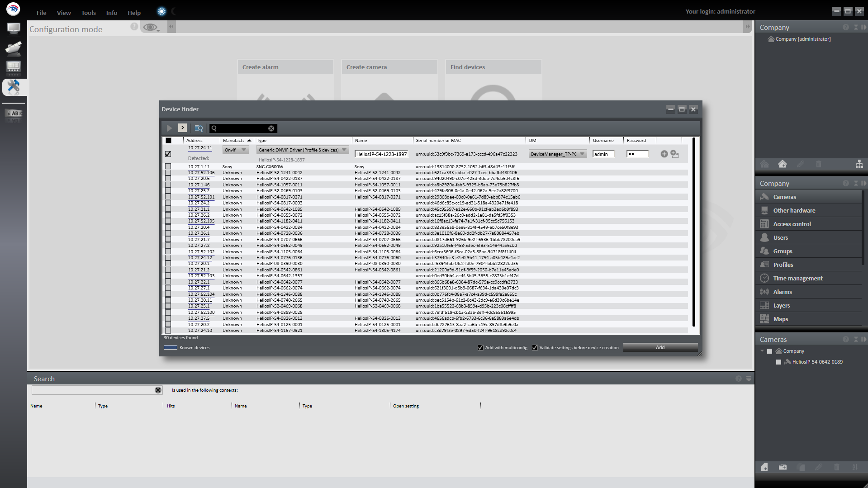Click the Add button
This screenshot has height=488, width=868.
click(660, 347)
